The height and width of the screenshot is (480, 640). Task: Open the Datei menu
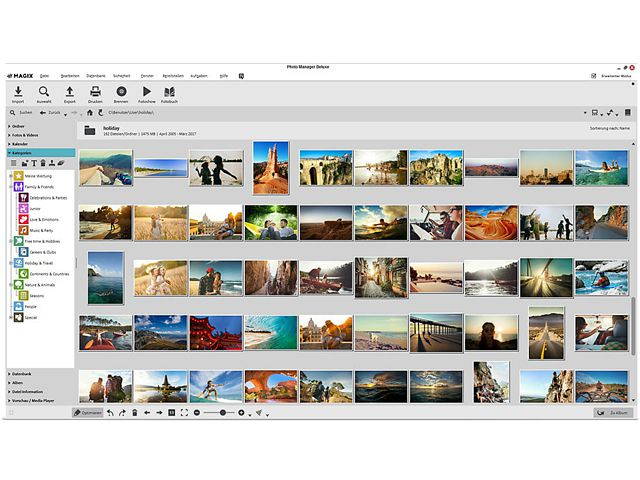(x=44, y=76)
